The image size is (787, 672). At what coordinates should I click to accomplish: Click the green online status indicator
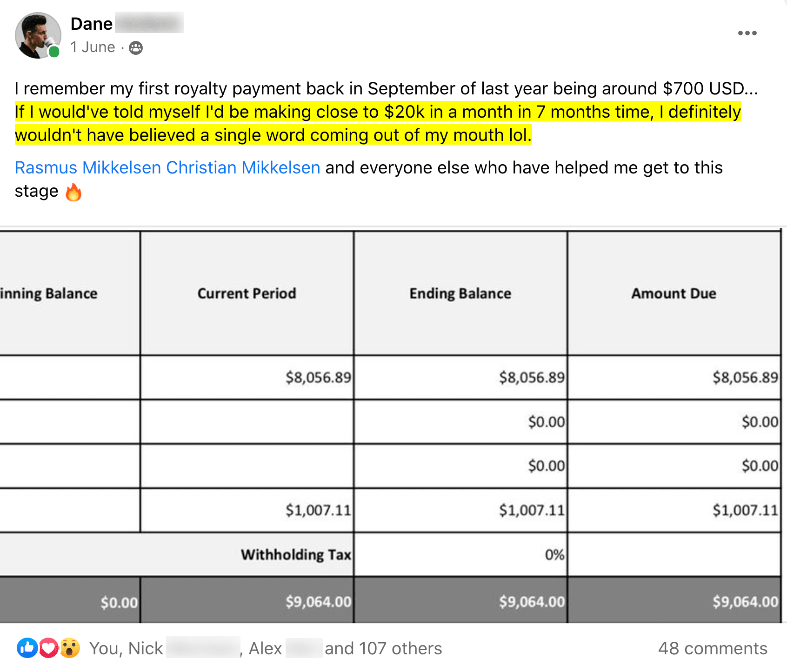tap(54, 52)
